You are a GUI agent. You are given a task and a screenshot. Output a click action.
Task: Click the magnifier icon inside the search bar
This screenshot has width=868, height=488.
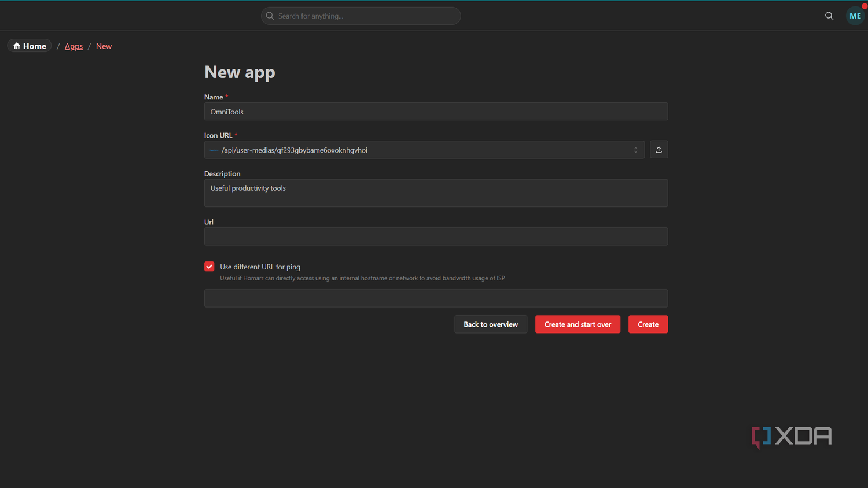click(x=270, y=16)
